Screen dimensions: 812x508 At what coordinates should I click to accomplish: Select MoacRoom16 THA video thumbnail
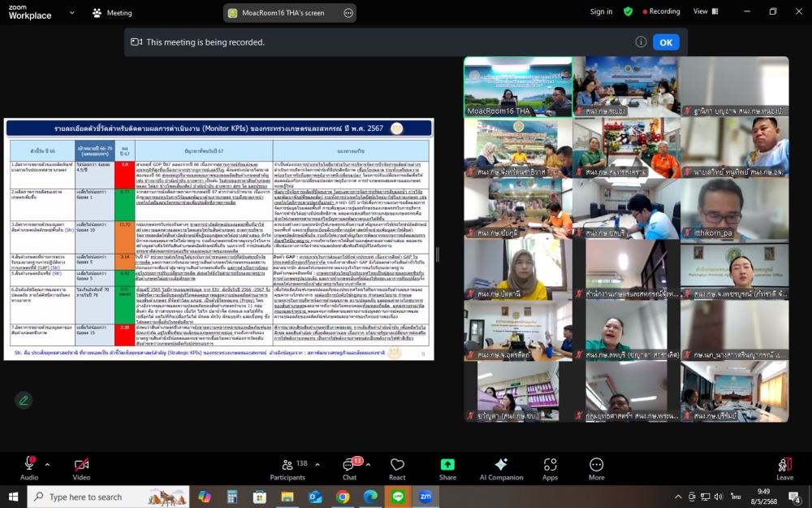tap(517, 86)
